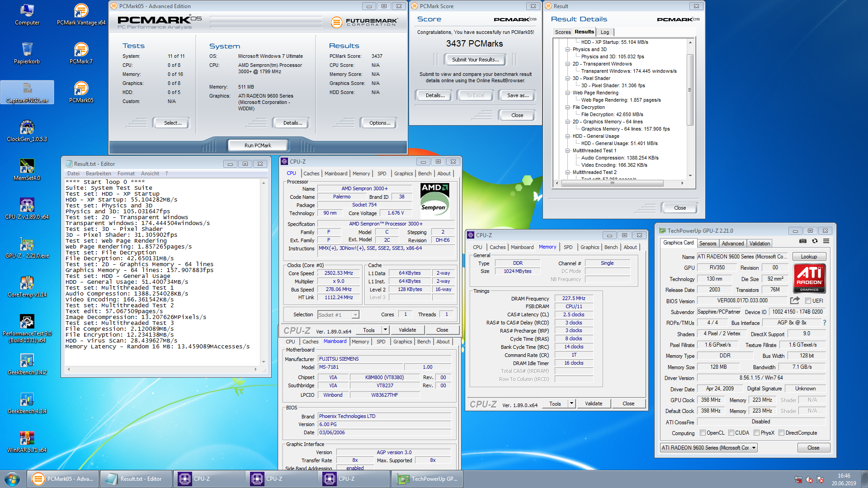
Task: Switch to Log tab in Result Details
Action: pyautogui.click(x=605, y=32)
